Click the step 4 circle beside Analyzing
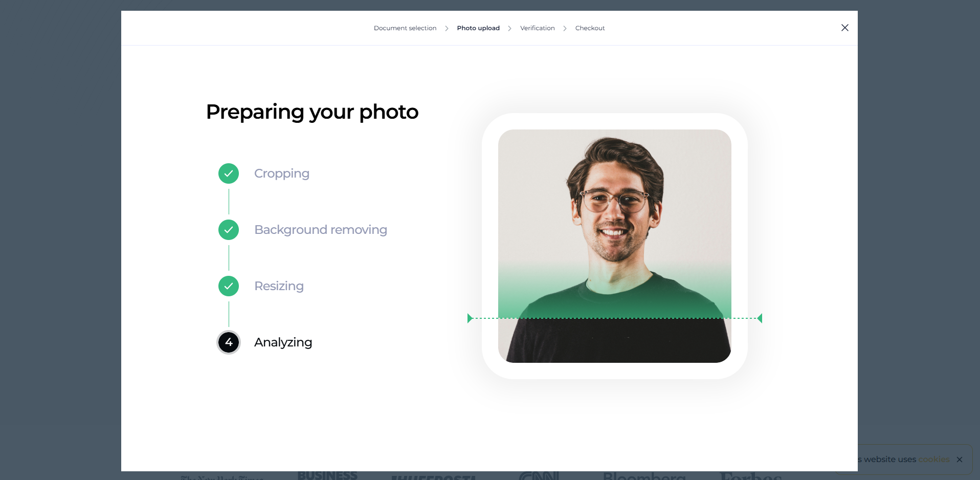 click(228, 342)
